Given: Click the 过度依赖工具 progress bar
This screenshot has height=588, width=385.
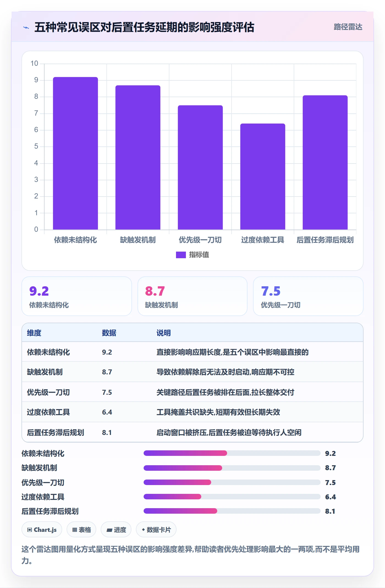Looking at the screenshot, I should coord(232,497).
